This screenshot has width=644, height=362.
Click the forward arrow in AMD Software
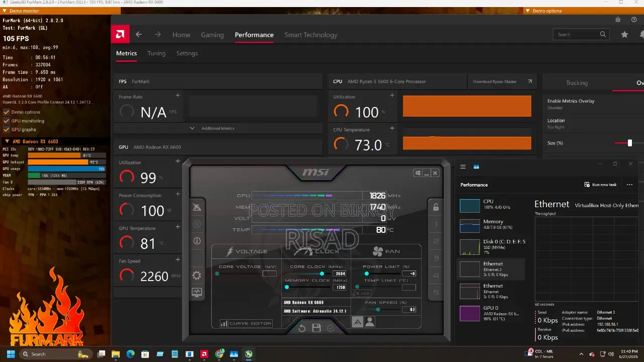(x=157, y=35)
